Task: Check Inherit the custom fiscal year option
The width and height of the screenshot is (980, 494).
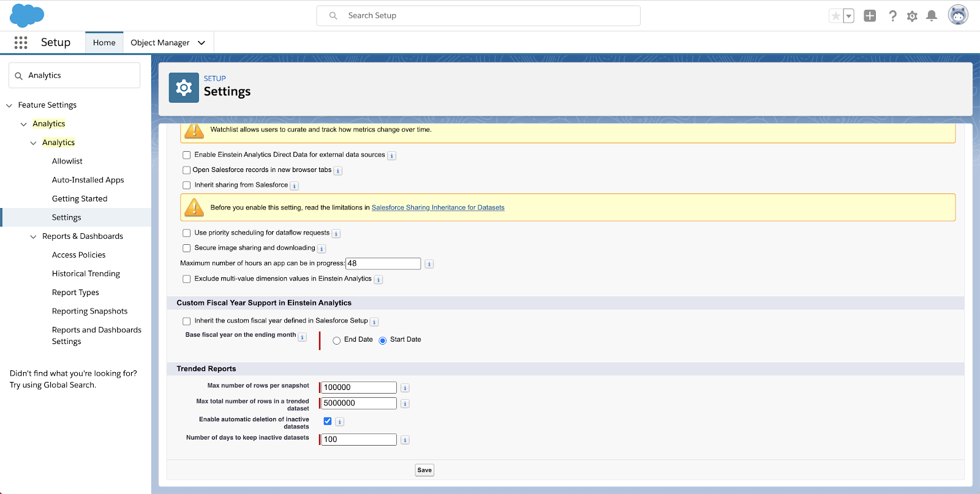Action: [187, 321]
